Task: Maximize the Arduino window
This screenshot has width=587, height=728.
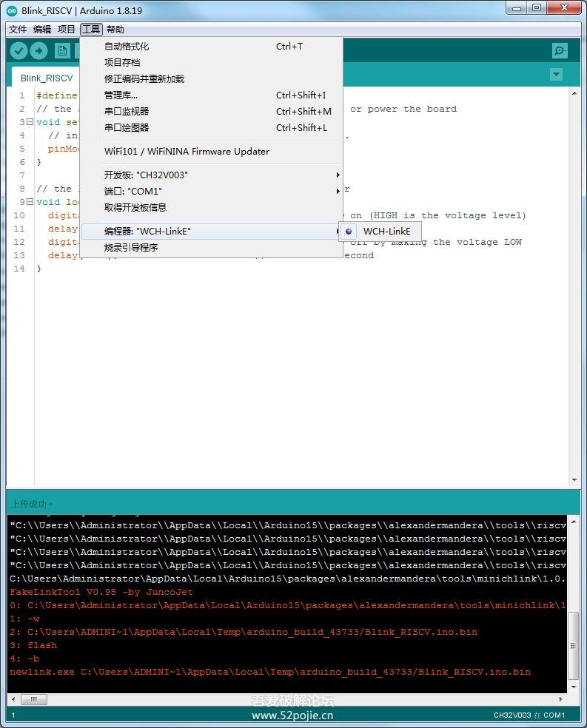Action: pos(537,8)
